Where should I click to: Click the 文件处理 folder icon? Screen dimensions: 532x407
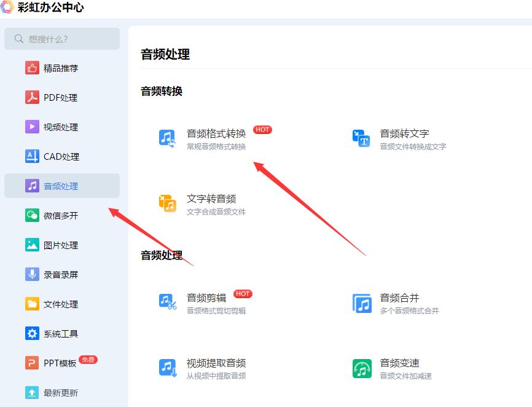pos(32,304)
